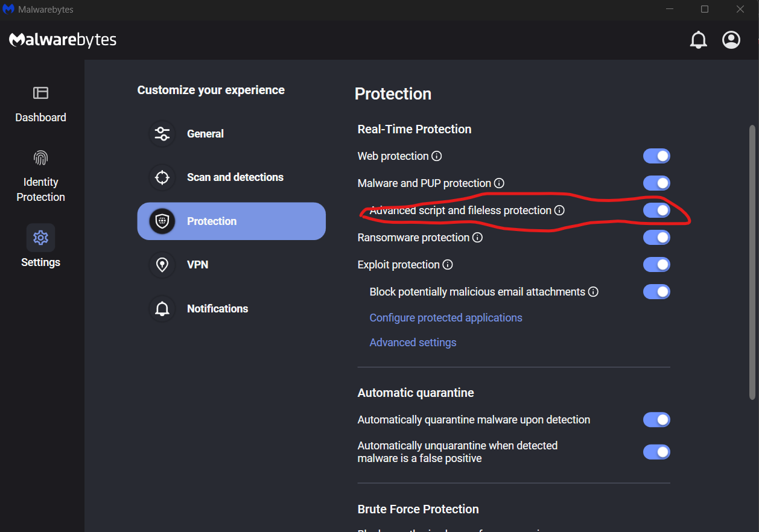Open the account profile icon
759x532 pixels.
click(x=731, y=40)
